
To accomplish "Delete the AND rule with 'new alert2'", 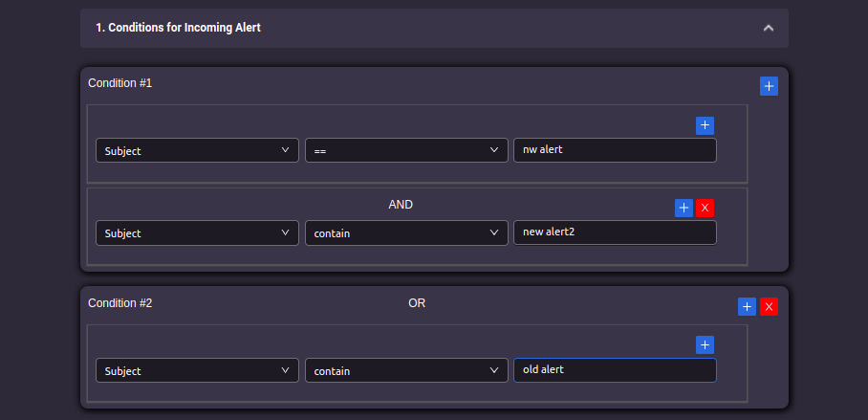I will coord(705,208).
